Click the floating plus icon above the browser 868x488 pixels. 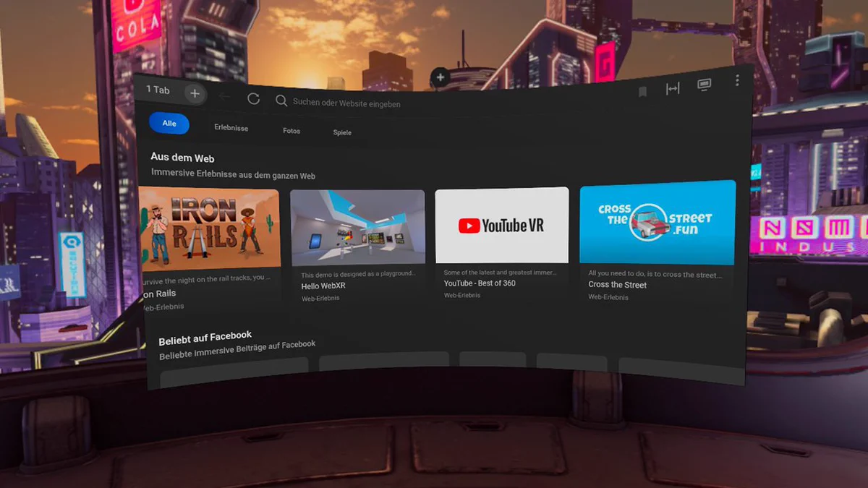point(440,77)
